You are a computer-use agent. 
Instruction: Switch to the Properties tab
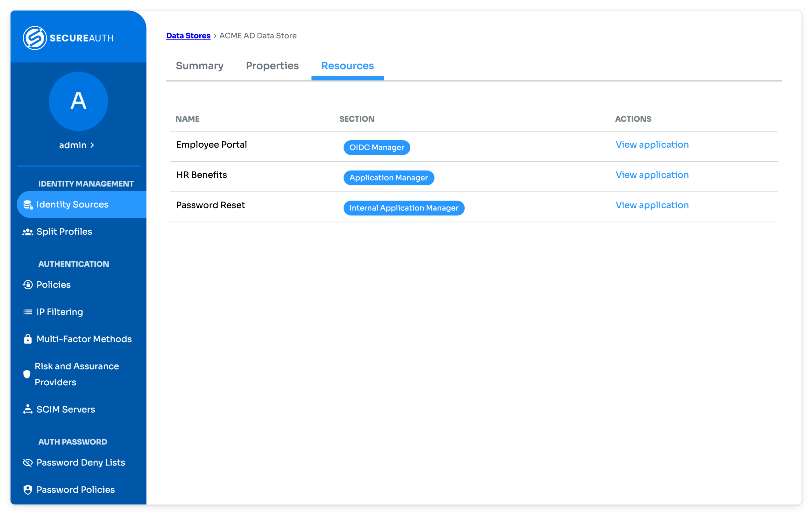(272, 66)
